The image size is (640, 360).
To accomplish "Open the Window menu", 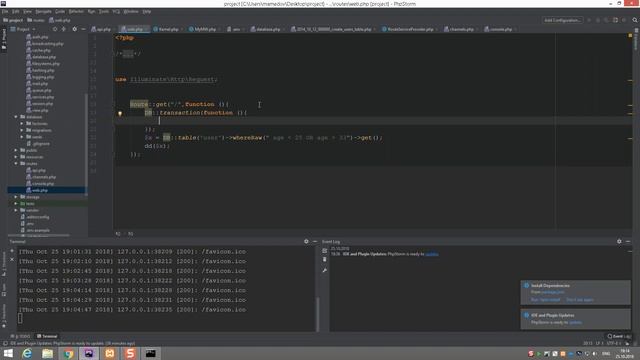I will point(131,11).
